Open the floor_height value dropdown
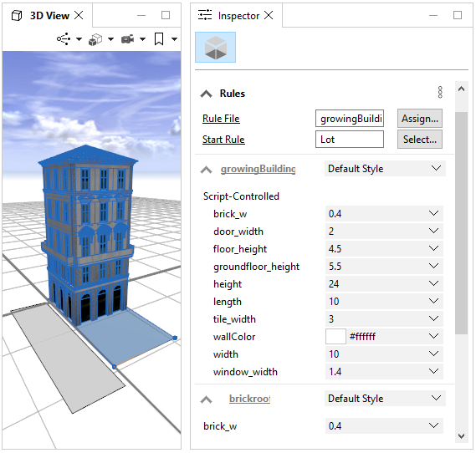Screen dimensions: 476x453 pos(384,249)
